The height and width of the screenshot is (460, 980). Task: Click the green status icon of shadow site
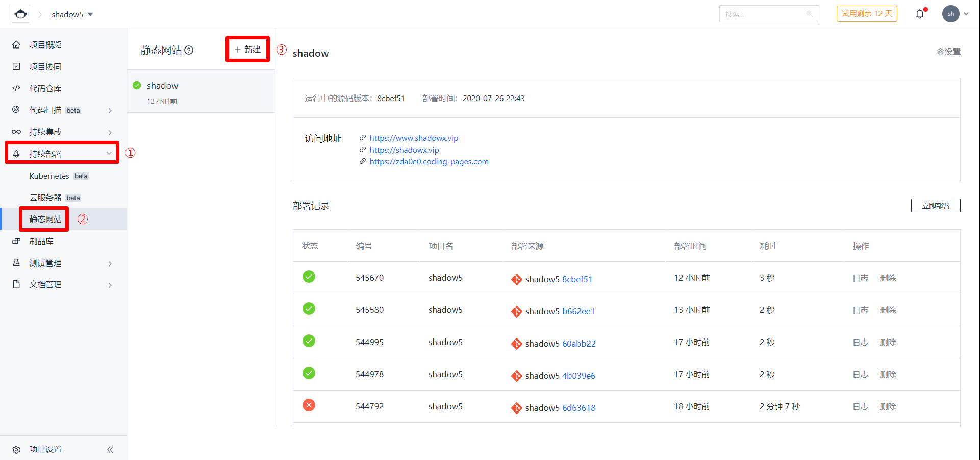137,85
